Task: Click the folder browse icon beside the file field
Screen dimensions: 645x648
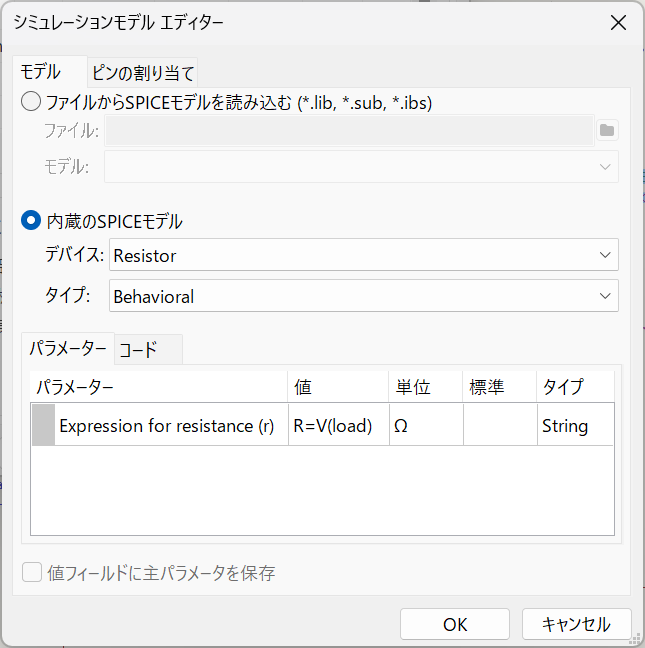Action: (607, 131)
